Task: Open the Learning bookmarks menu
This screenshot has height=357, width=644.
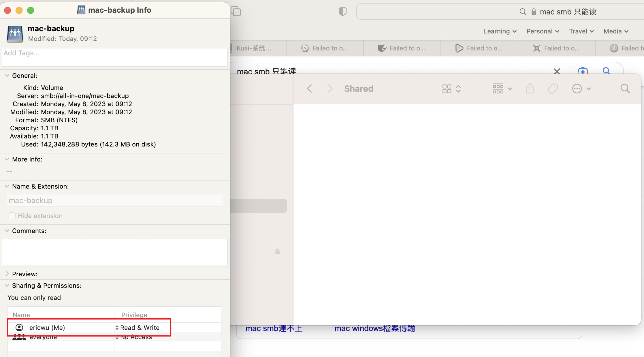Action: [500, 31]
